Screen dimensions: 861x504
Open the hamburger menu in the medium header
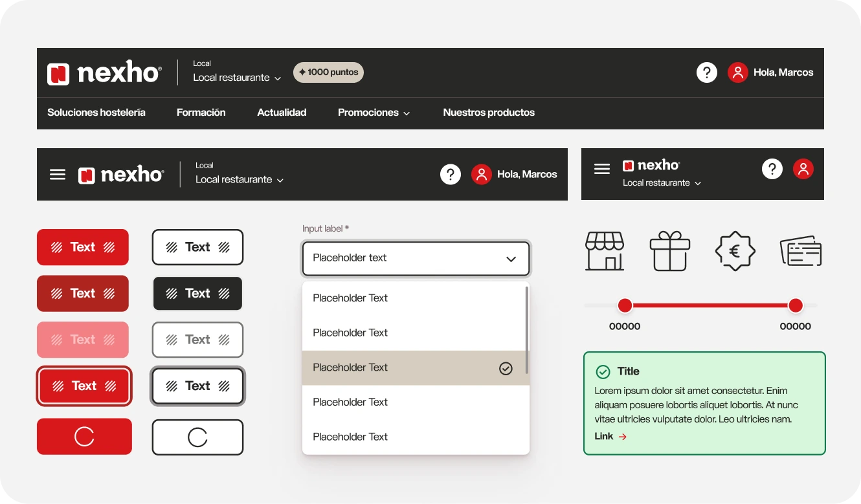click(x=58, y=175)
